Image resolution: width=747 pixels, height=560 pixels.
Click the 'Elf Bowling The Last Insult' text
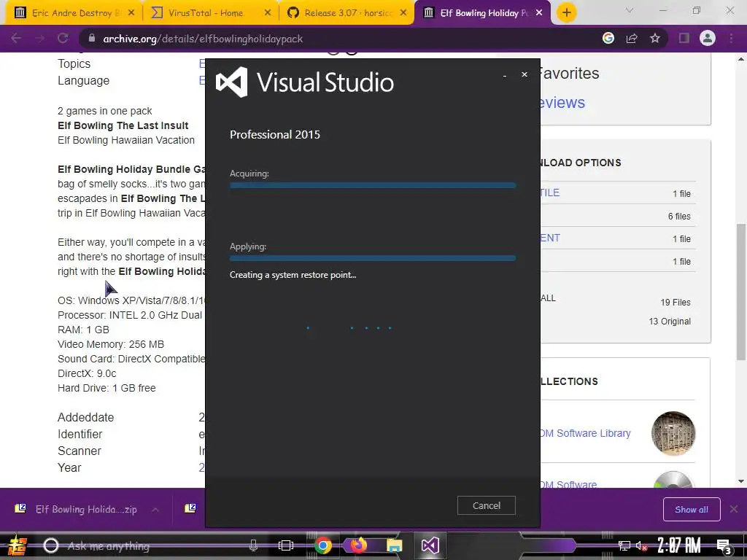(123, 125)
